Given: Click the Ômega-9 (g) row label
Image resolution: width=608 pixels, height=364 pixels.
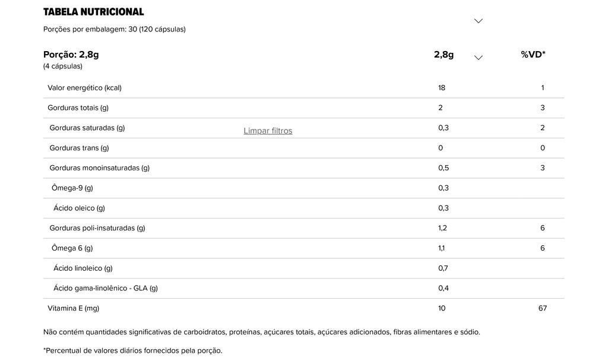Looking at the screenshot, I should pyautogui.click(x=72, y=188).
